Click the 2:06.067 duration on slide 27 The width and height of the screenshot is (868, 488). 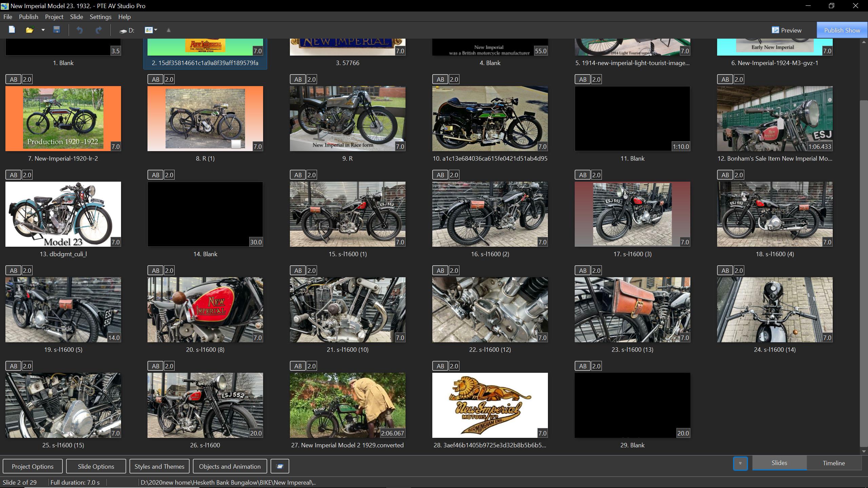(392, 433)
